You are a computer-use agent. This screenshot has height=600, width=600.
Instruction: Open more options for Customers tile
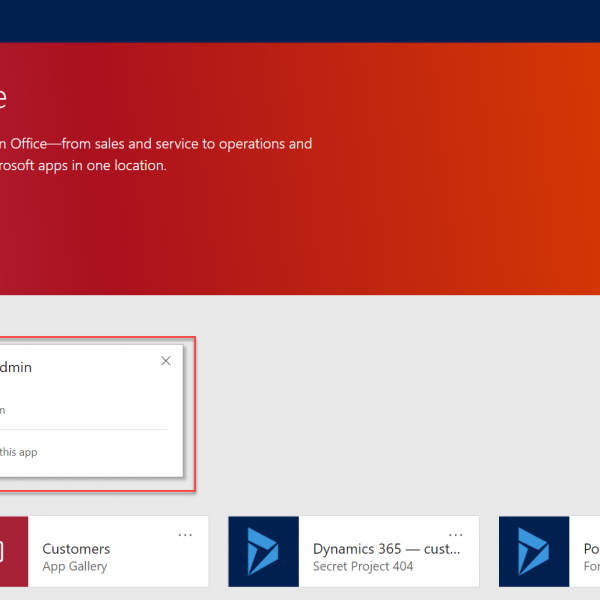click(185, 535)
